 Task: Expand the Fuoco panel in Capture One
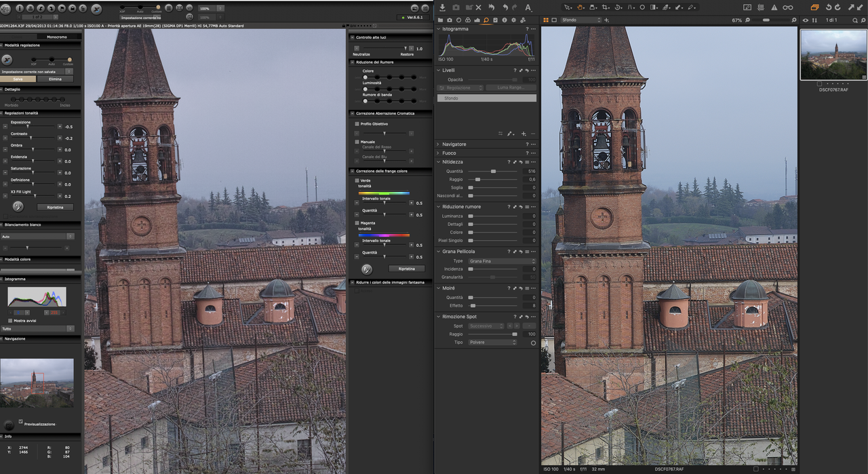coord(438,153)
